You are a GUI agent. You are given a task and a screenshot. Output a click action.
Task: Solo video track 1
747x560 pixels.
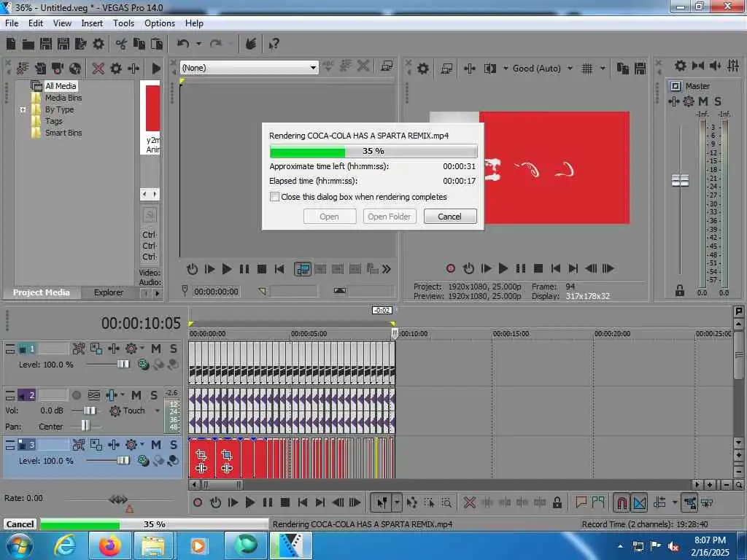pyautogui.click(x=174, y=349)
